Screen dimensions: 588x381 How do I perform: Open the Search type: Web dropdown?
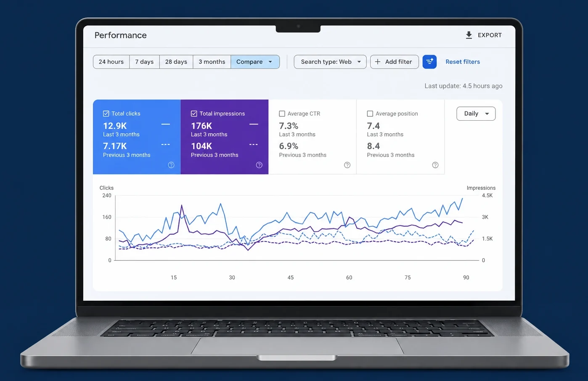pyautogui.click(x=330, y=62)
